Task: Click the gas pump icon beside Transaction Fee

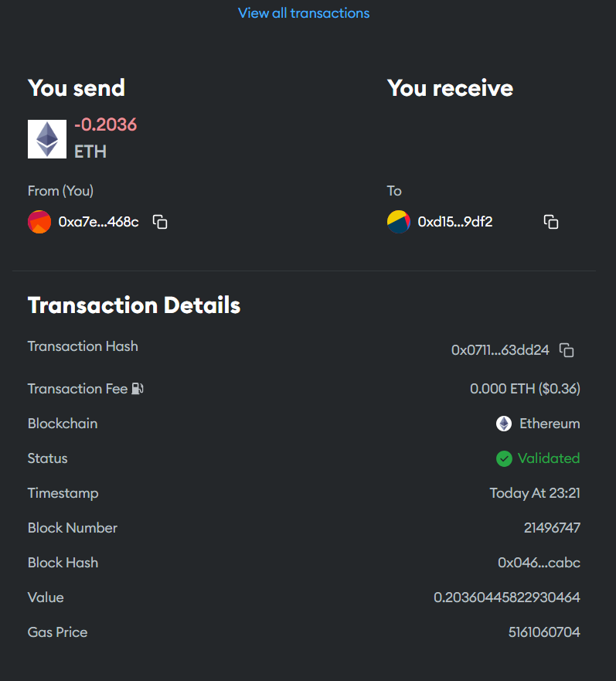Action: [138, 388]
